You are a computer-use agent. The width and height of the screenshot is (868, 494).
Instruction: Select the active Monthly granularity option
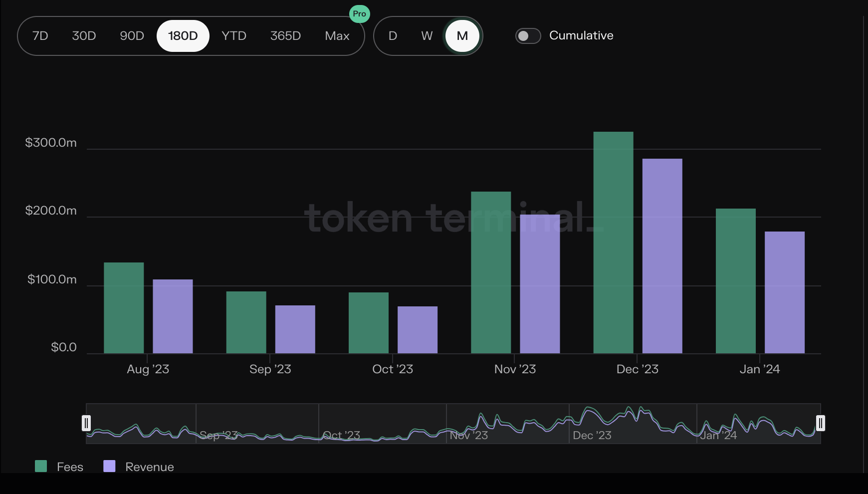pyautogui.click(x=461, y=35)
